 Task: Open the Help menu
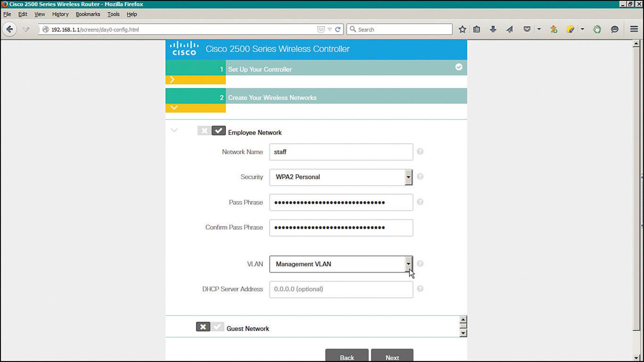point(132,14)
